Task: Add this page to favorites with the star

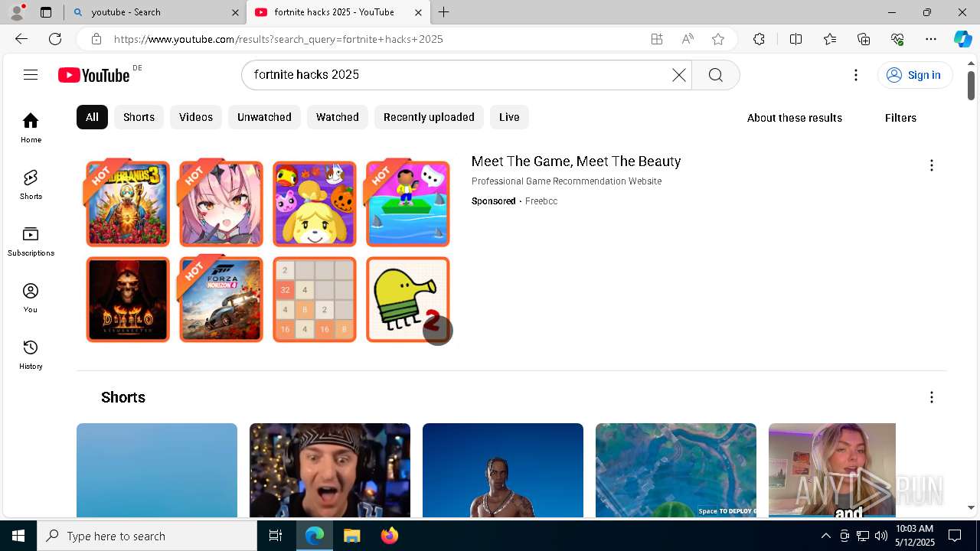Action: 717,39
